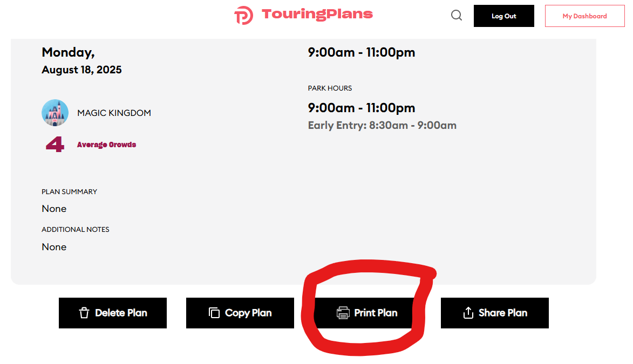The image size is (633, 364).
Task: Click the copy icon beside Copy Plan
Action: pos(214,313)
